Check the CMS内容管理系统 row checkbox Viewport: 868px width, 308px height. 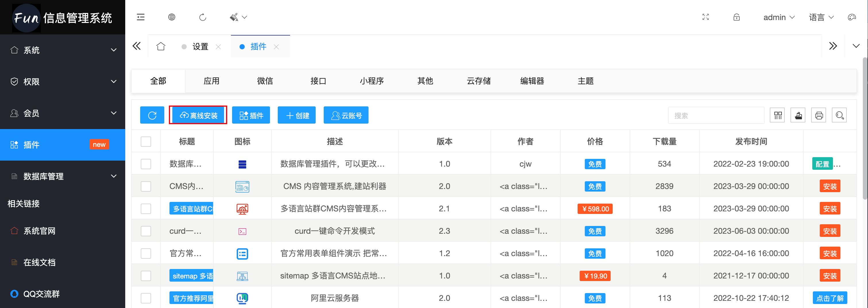click(146, 186)
